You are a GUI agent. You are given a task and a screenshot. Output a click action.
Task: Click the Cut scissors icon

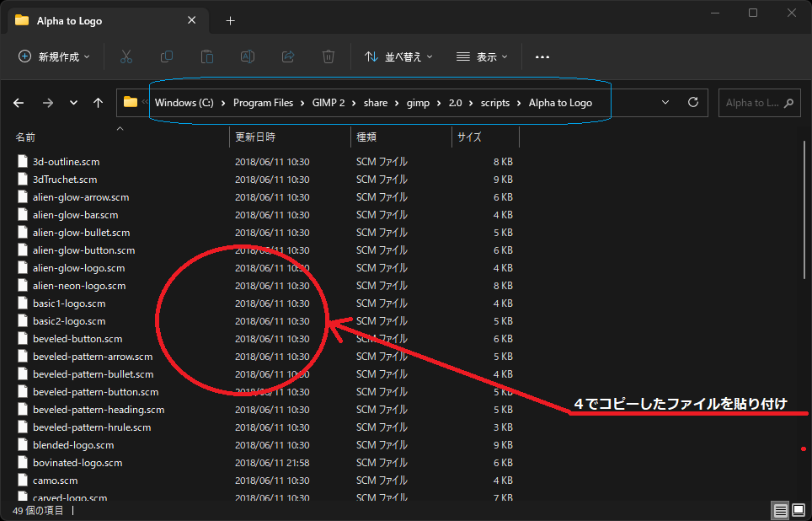pos(126,57)
